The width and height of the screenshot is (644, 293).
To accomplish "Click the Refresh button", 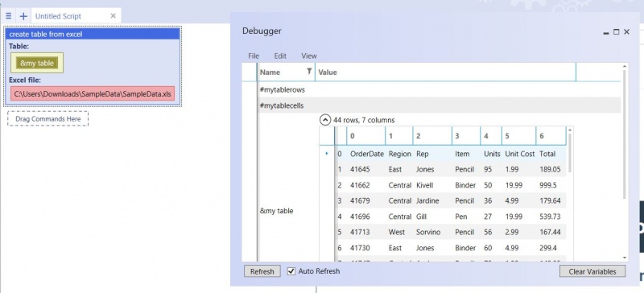I will click(262, 271).
